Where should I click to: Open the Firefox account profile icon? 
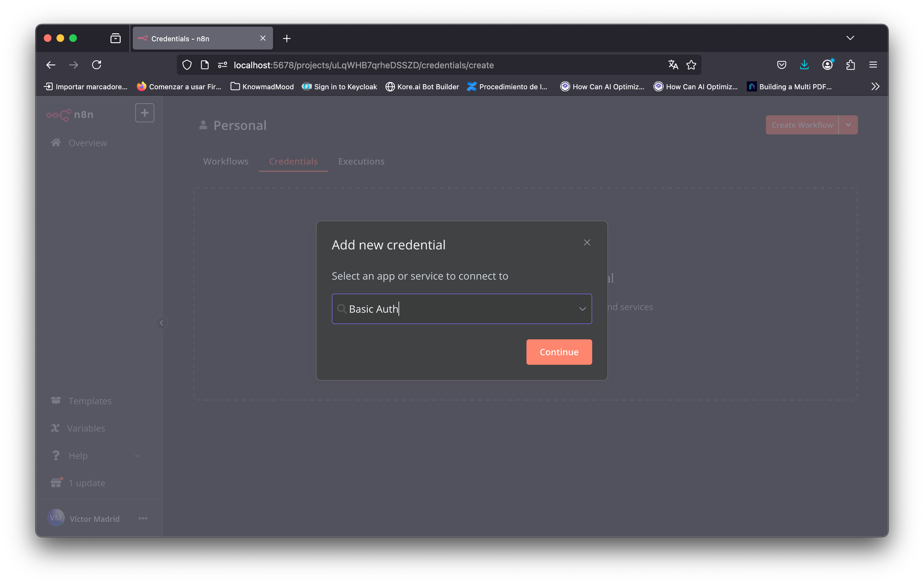click(x=827, y=65)
